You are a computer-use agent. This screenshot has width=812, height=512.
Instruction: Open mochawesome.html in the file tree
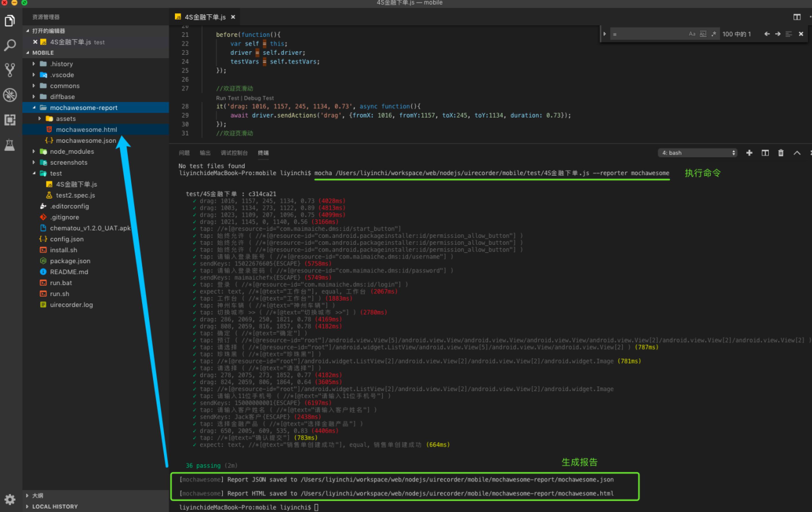(96, 130)
